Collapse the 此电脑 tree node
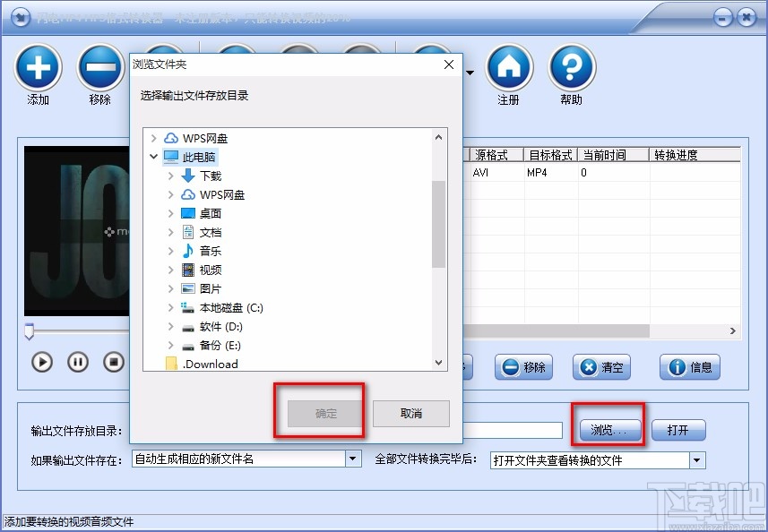768x532 pixels. 154,156
